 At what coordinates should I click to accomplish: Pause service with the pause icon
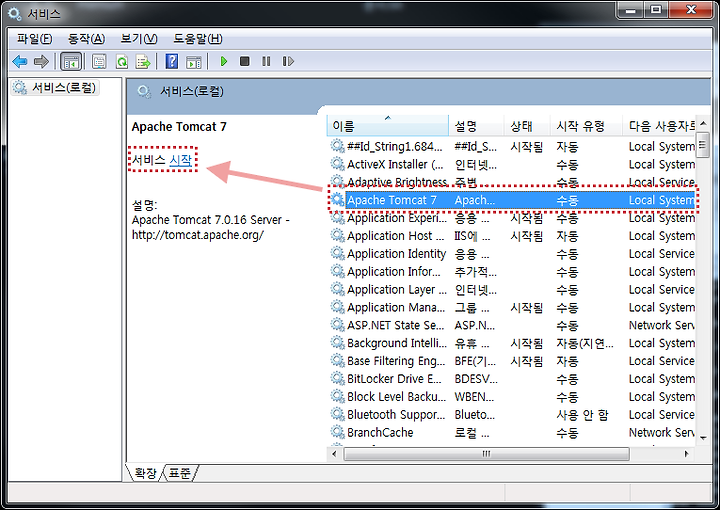pos(266,61)
